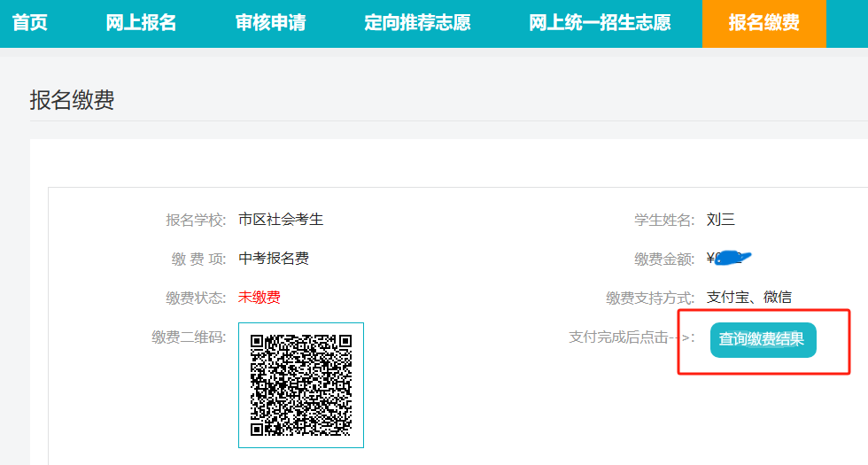The image size is (868, 465).
Task: Click the 缴费二维码 label
Action: coord(189,337)
